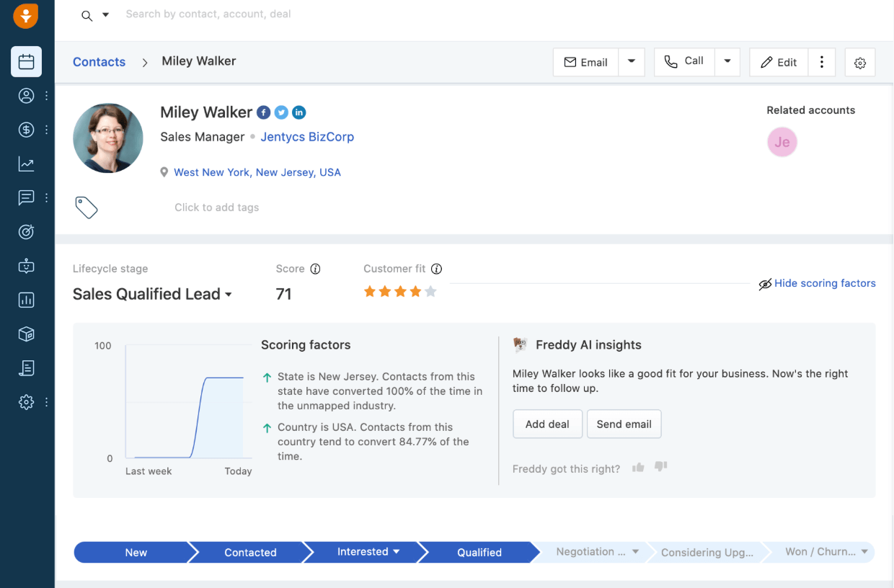Open the page settings gear icon
894x588 pixels.
coord(859,62)
